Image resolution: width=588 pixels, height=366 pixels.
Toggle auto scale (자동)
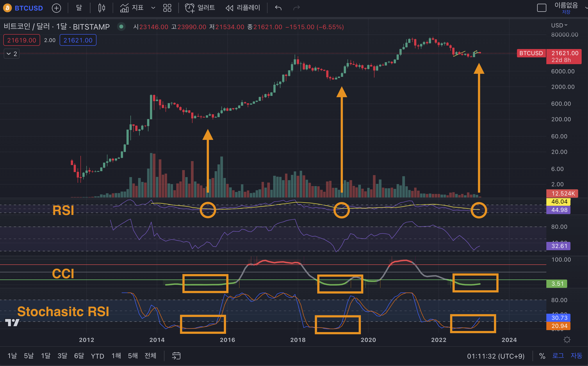pyautogui.click(x=576, y=355)
